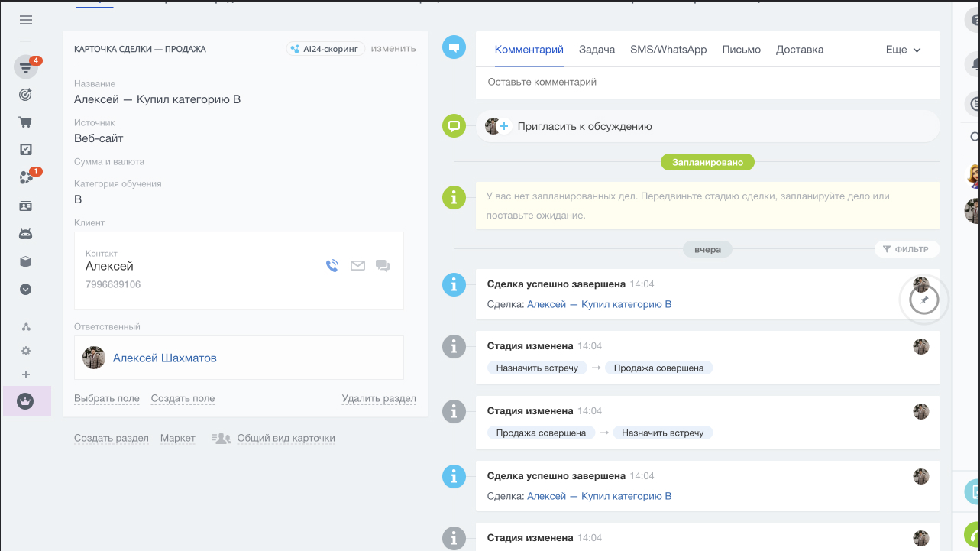Image resolution: width=980 pixels, height=551 pixels.
Task: Open chat message icon for contact Алексей
Action: coord(383,266)
